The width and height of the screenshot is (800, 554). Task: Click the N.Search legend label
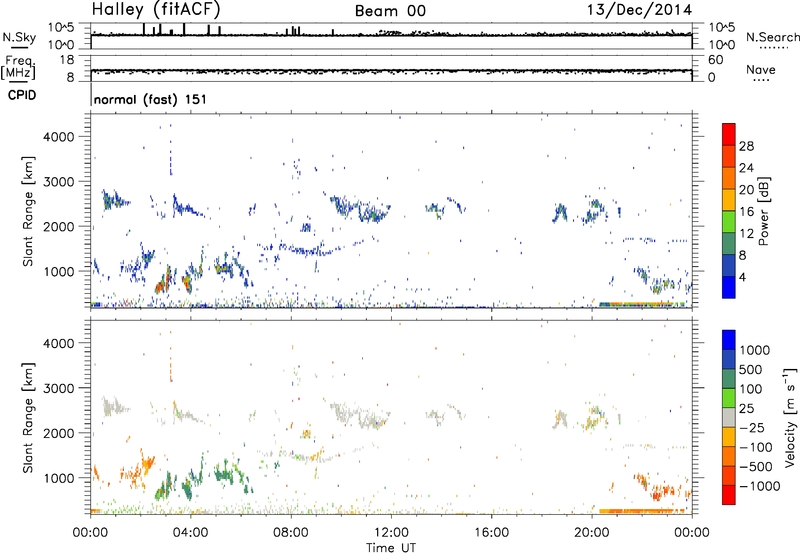pyautogui.click(x=772, y=37)
